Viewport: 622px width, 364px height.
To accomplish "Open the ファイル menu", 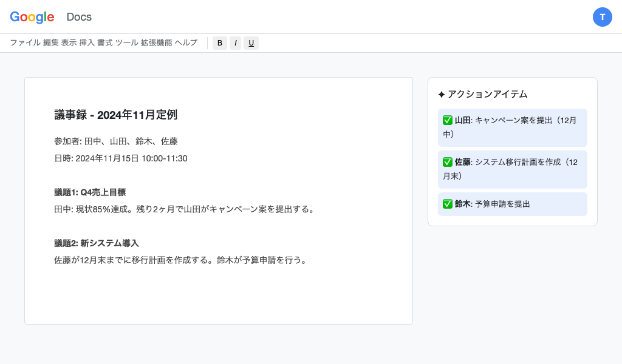I will click(x=26, y=43).
